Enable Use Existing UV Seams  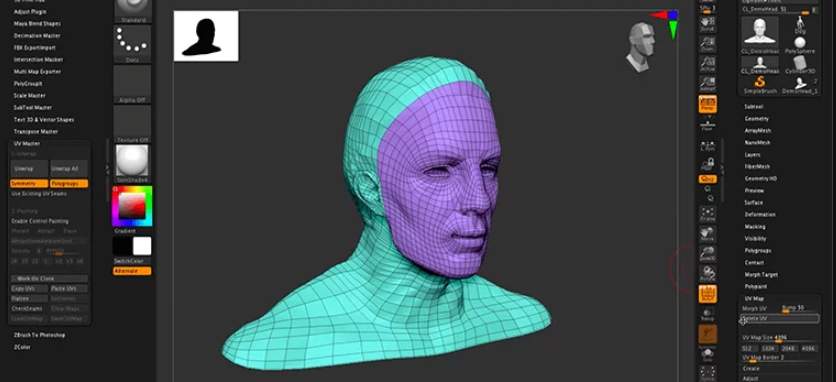pyautogui.click(x=39, y=194)
